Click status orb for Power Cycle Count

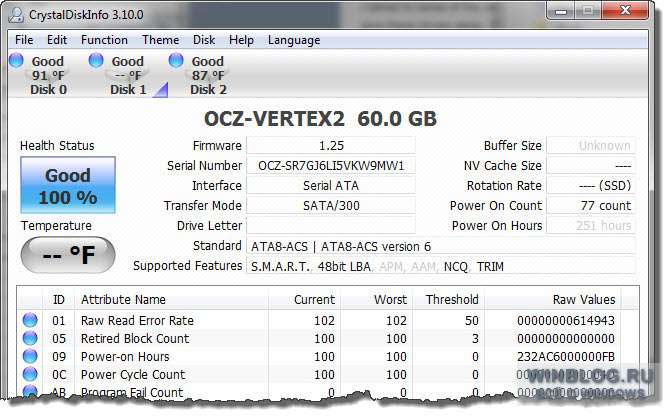[30, 374]
